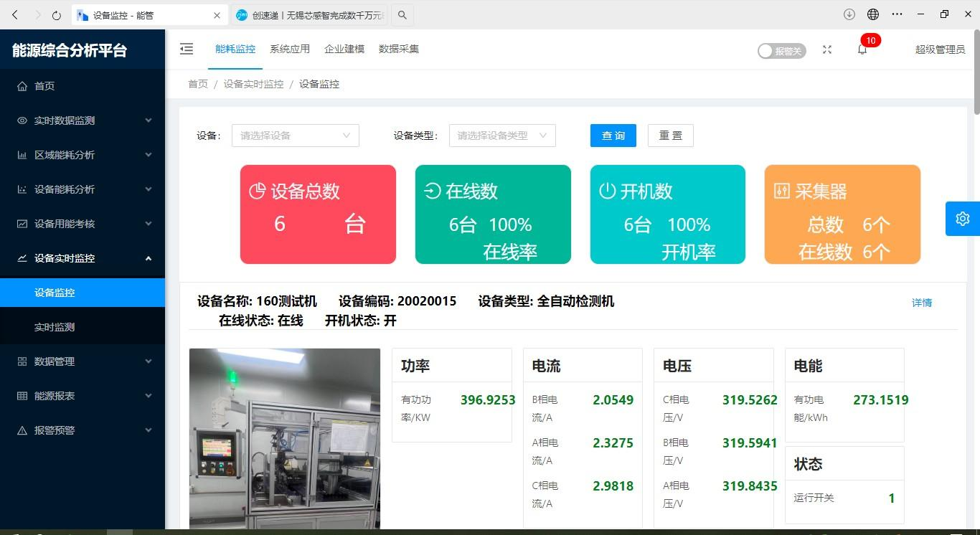Click the browser globe icon

(873, 14)
